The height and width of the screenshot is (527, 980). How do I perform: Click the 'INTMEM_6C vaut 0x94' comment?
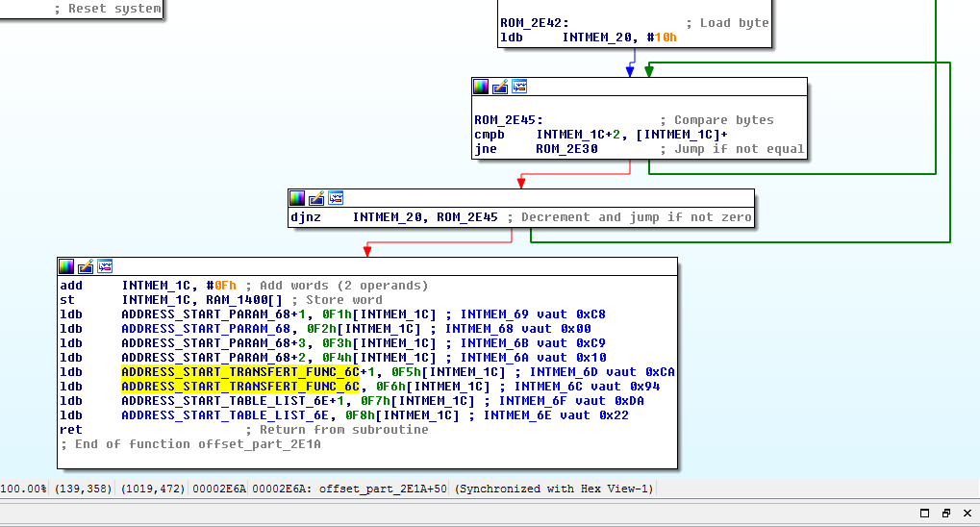587,387
